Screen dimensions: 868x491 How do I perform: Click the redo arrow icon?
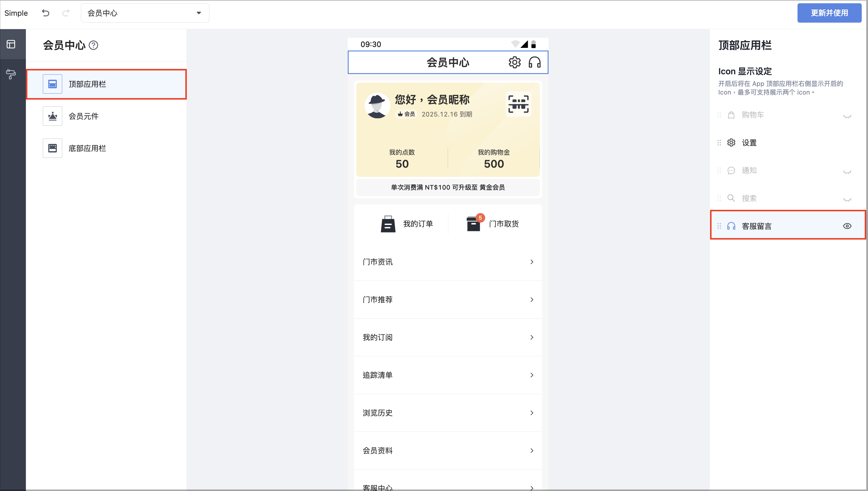tap(66, 13)
